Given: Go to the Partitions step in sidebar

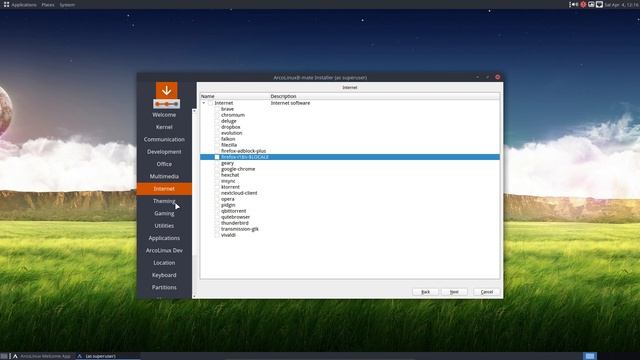Looking at the screenshot, I should pyautogui.click(x=164, y=287).
